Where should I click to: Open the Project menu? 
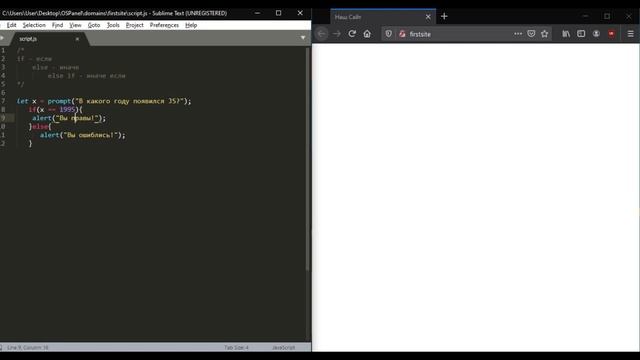click(135, 25)
